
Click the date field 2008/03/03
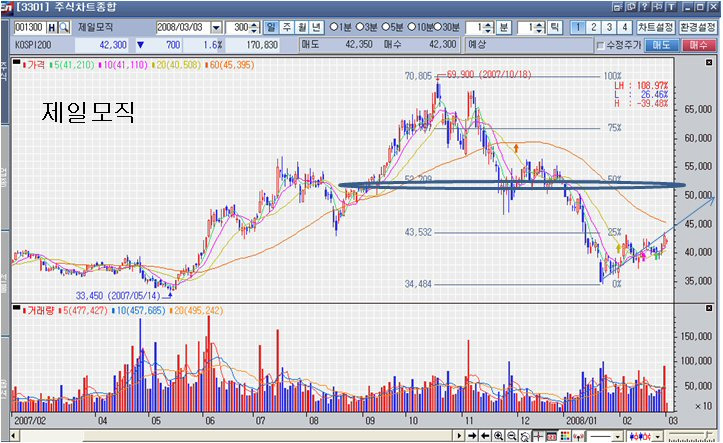(183, 28)
